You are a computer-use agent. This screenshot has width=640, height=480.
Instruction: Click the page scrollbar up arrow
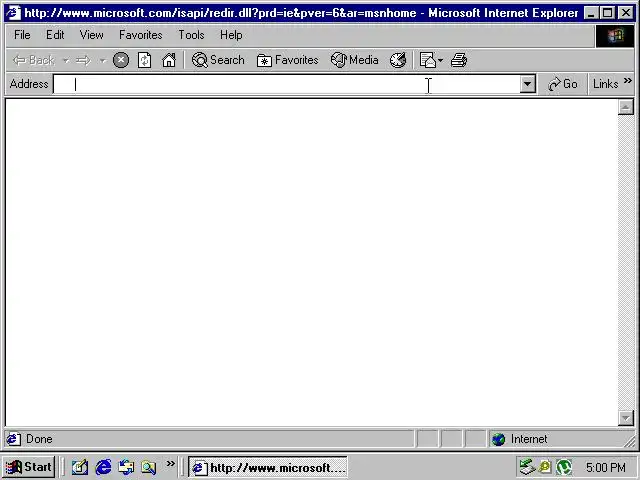tap(626, 107)
